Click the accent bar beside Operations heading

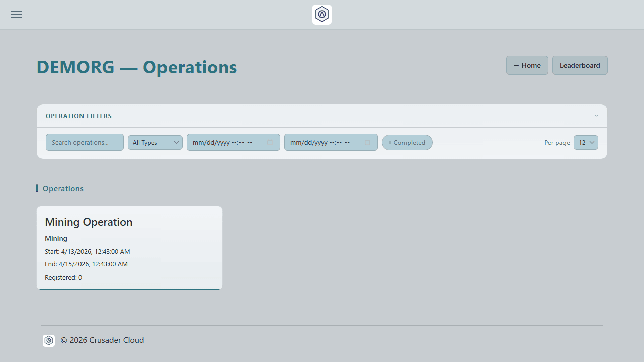(x=37, y=188)
